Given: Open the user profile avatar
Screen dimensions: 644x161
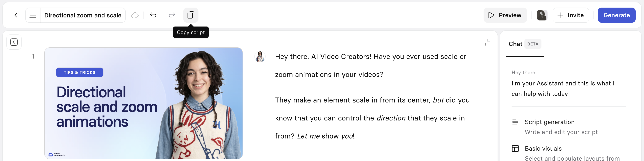Looking at the screenshot, I should click(x=542, y=15).
